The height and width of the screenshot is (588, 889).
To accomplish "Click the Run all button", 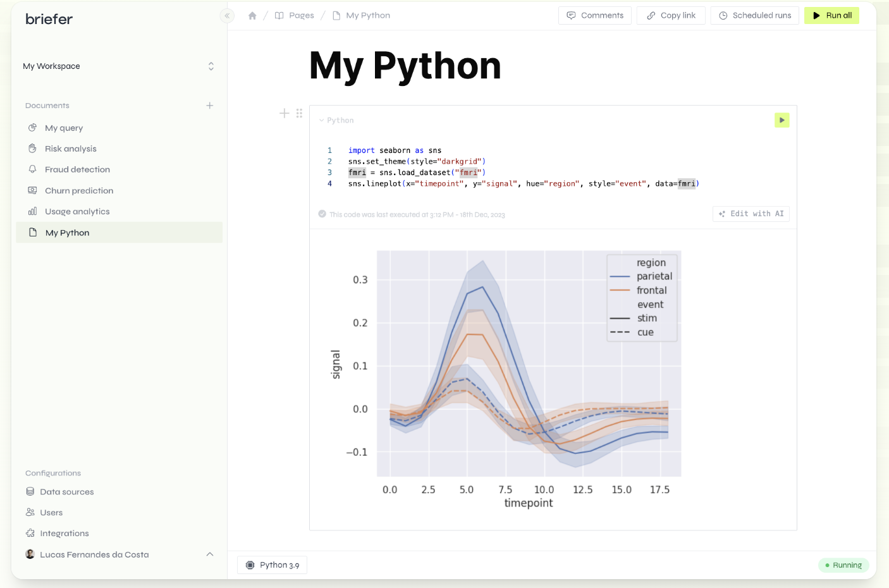I will pyautogui.click(x=831, y=15).
